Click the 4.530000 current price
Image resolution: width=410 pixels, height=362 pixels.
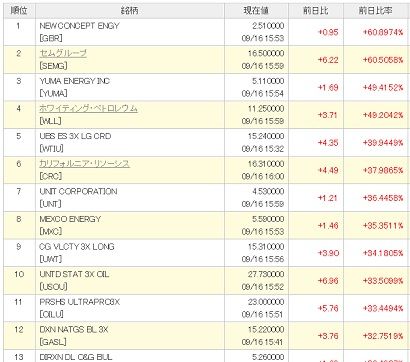point(268,192)
